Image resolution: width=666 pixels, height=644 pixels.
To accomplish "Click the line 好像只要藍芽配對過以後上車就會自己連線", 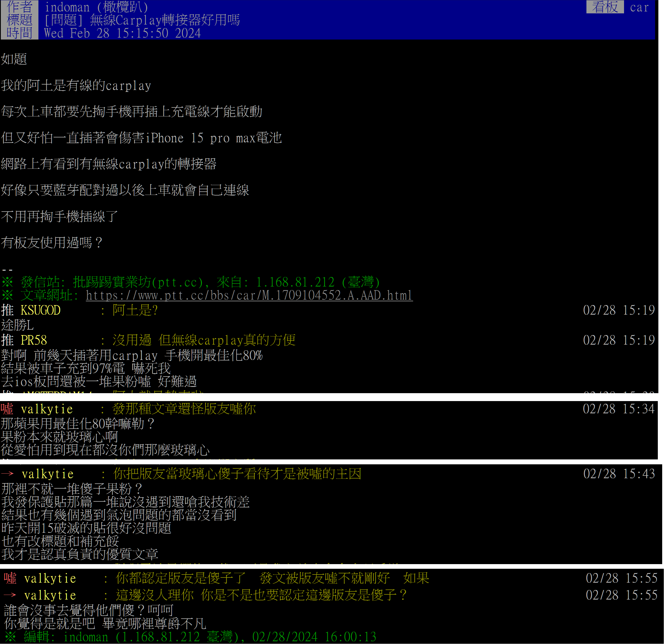I will [x=125, y=190].
